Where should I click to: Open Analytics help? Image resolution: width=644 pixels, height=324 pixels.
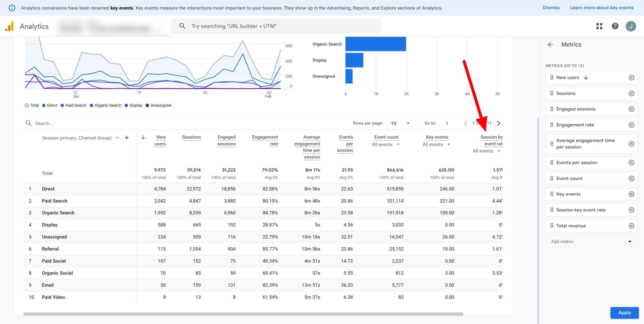pyautogui.click(x=615, y=26)
